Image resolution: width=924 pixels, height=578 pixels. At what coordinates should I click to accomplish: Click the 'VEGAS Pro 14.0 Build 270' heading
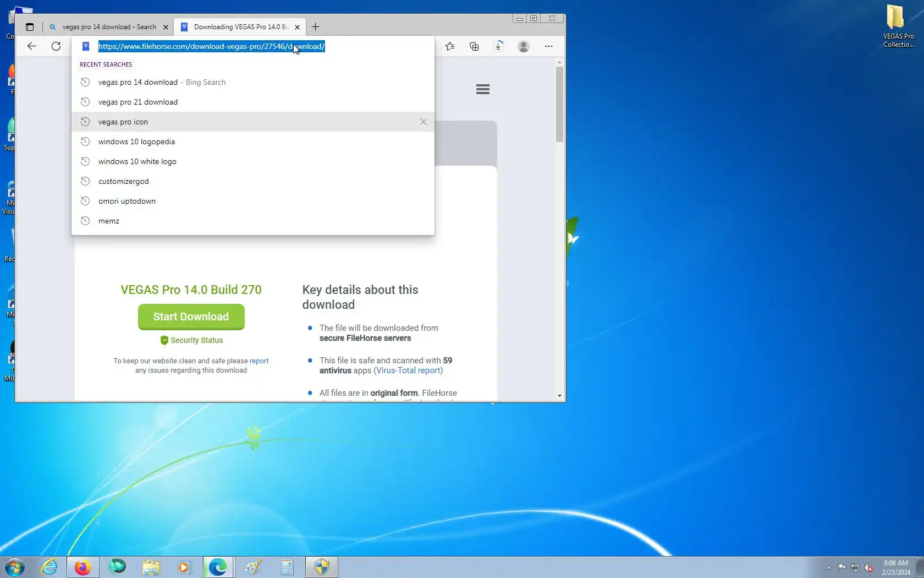(191, 290)
